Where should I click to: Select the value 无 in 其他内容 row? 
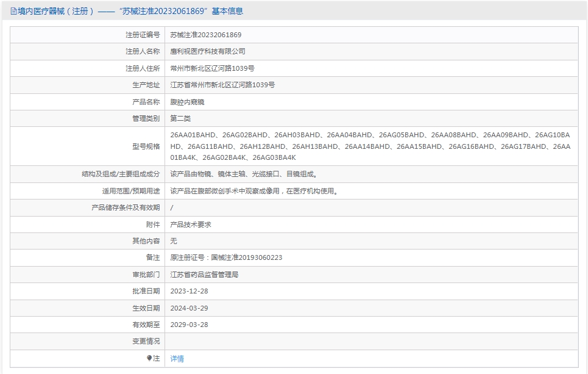point(174,241)
